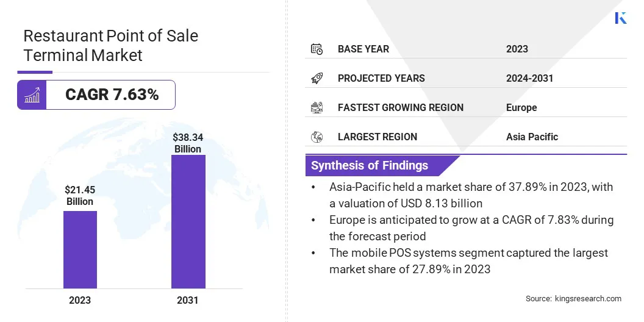The height and width of the screenshot is (322, 644).
Task: Click the Kings Research K logo
Action: 621,18
